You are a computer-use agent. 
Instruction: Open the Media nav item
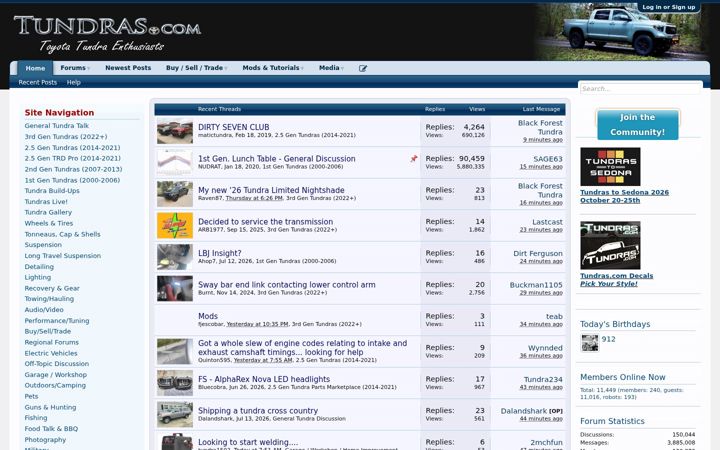(329, 68)
